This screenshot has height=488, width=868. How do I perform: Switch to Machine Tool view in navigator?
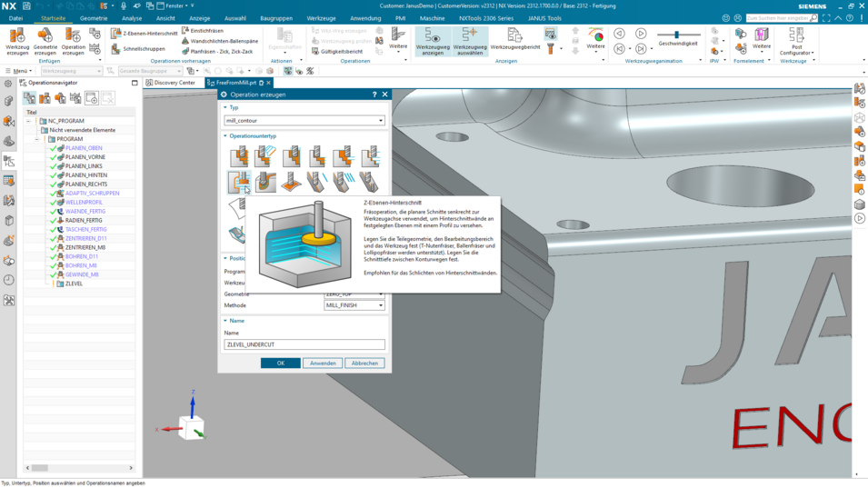click(45, 98)
